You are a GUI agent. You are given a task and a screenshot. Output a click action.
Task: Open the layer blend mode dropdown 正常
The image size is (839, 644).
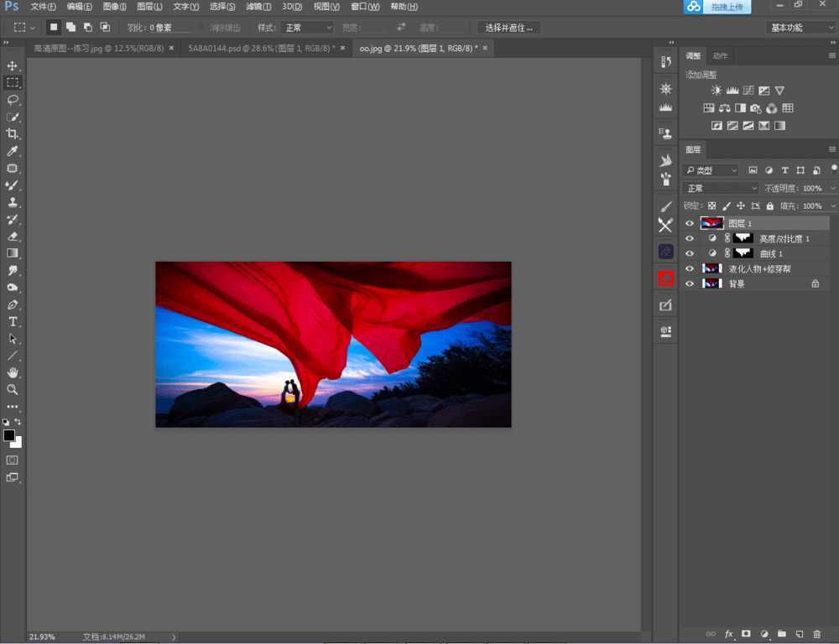pyautogui.click(x=720, y=189)
